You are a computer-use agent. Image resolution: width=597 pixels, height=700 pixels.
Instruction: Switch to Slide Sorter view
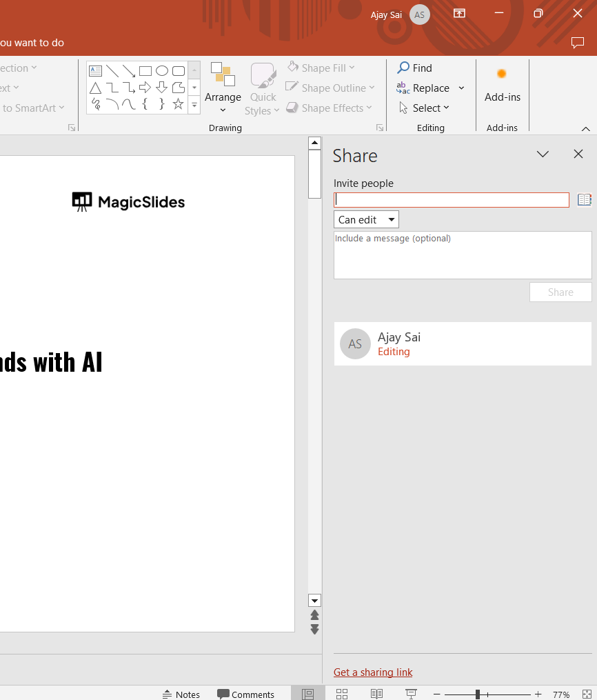coord(341,694)
